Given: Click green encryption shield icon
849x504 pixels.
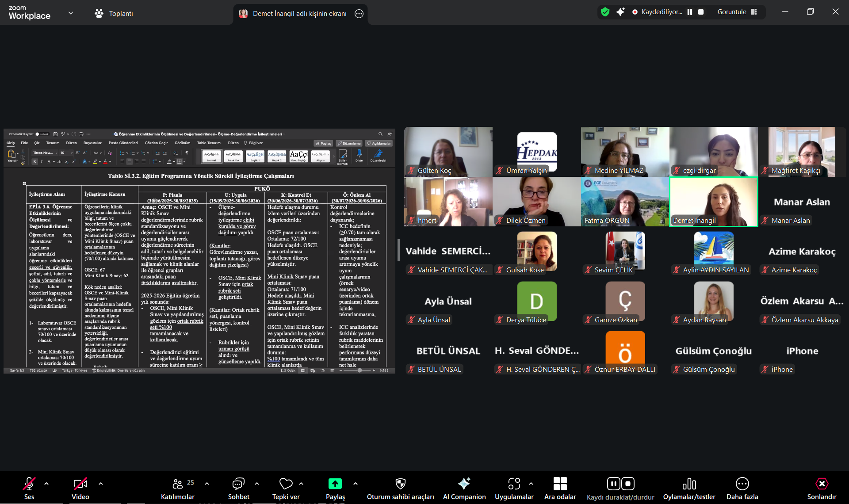Looking at the screenshot, I should pos(605,12).
